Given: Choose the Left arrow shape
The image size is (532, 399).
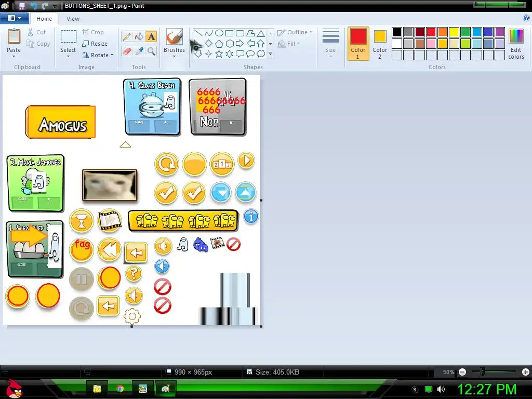Looking at the screenshot, I should pos(250,44).
